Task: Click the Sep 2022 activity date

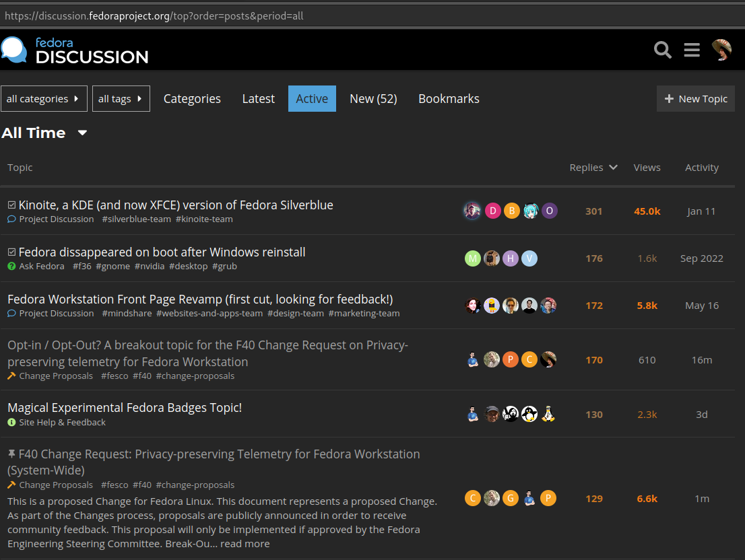Action: (x=701, y=258)
